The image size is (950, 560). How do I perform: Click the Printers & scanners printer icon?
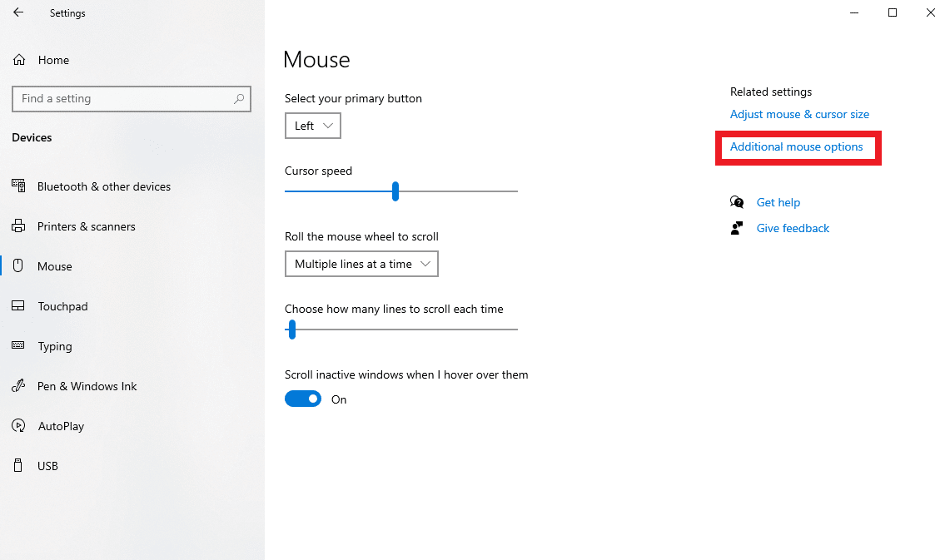tap(18, 225)
